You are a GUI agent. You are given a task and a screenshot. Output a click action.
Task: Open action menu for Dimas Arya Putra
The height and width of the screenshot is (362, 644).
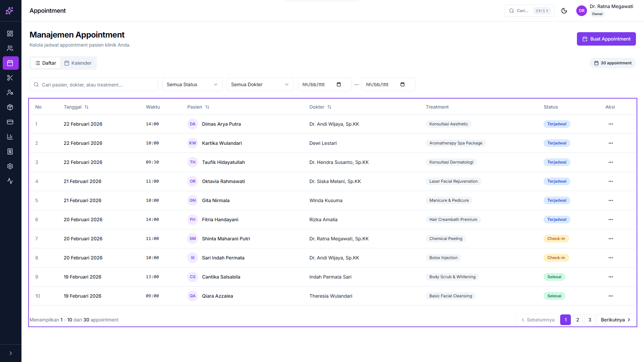610,124
